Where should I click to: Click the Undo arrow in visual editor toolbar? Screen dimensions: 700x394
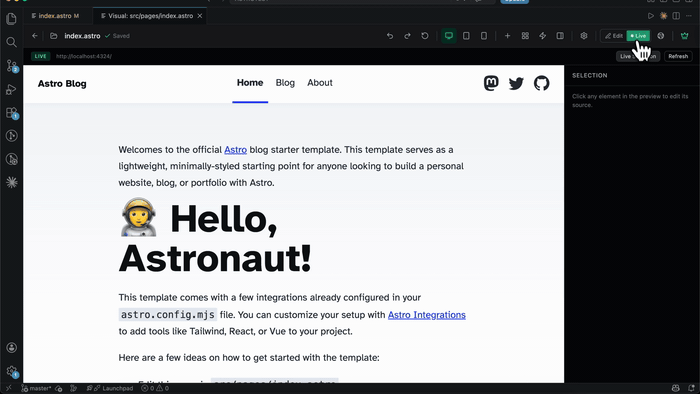pos(390,36)
